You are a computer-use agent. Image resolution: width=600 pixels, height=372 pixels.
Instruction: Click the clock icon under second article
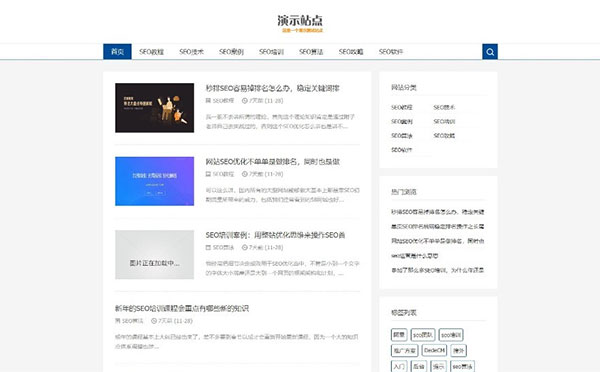pyautogui.click(x=245, y=174)
